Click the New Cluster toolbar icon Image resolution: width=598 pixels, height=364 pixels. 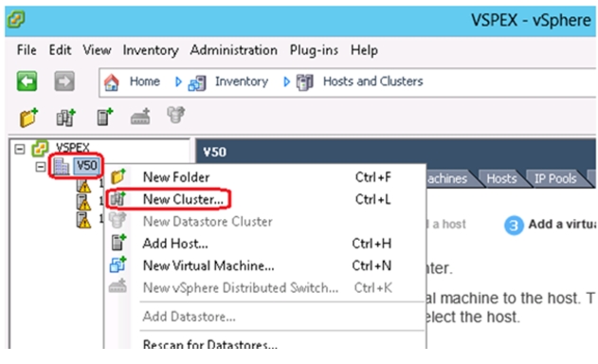point(66,118)
